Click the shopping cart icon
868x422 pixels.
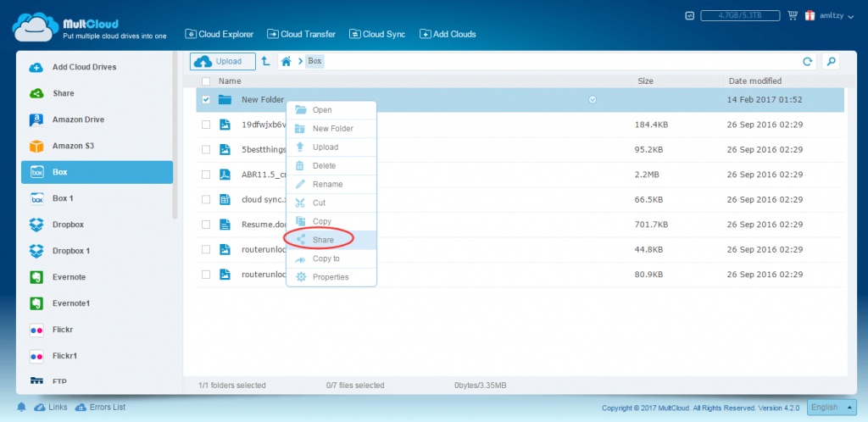pos(793,15)
